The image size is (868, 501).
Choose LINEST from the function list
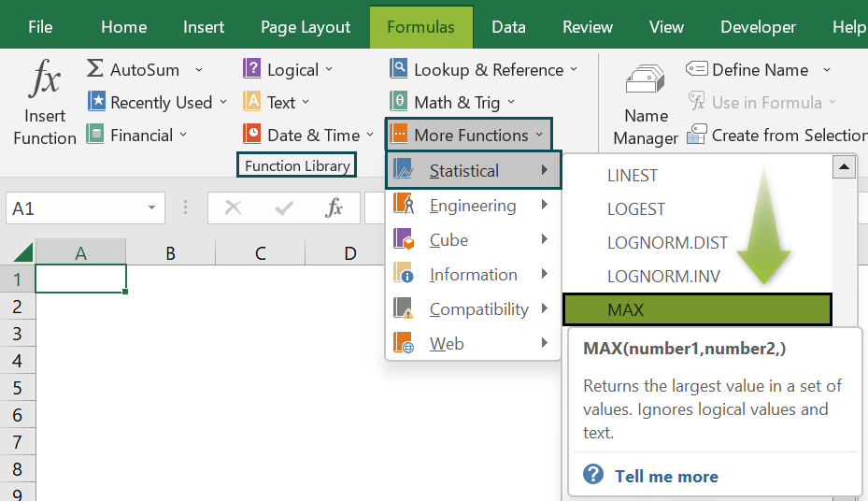(x=698, y=175)
